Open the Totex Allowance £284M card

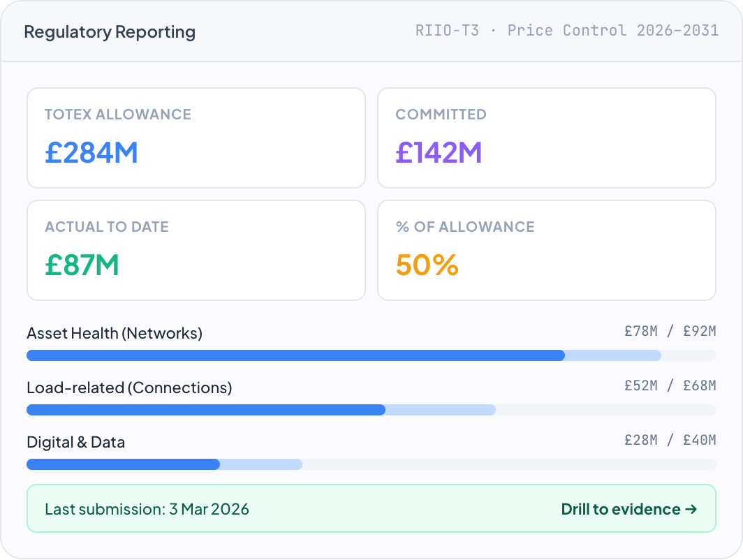pyautogui.click(x=196, y=138)
